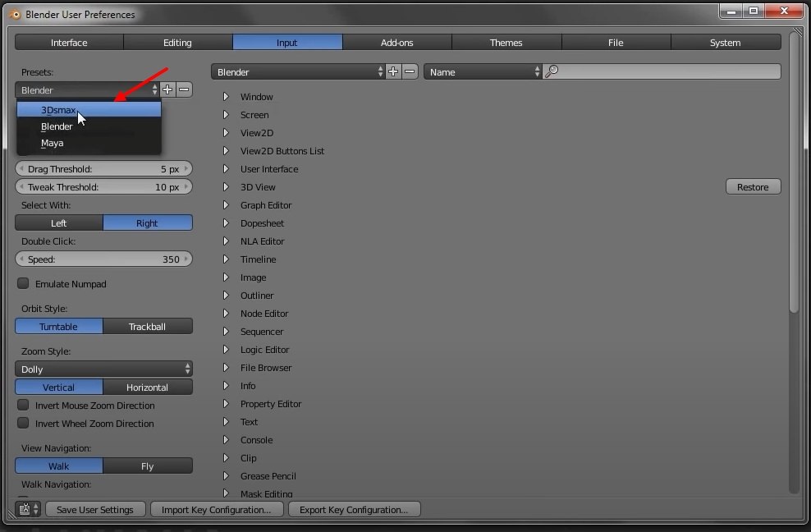
Task: Choose Blender preset from the list
Action: click(x=89, y=126)
